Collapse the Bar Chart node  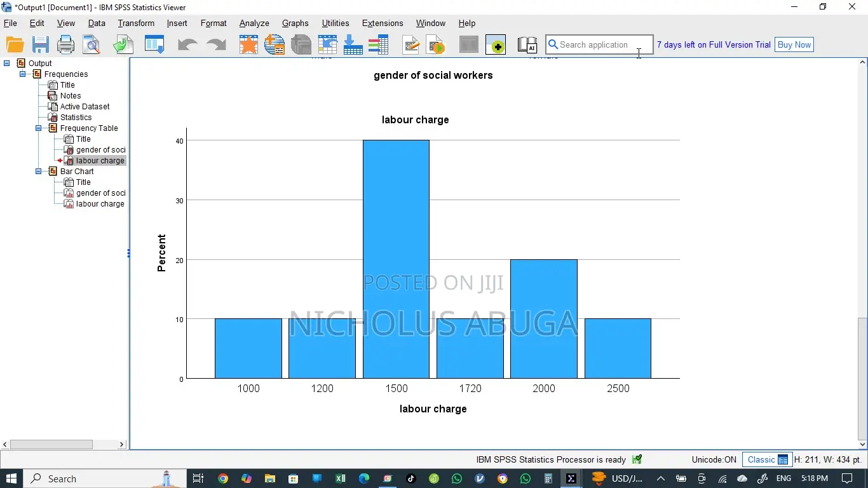pyautogui.click(x=38, y=171)
